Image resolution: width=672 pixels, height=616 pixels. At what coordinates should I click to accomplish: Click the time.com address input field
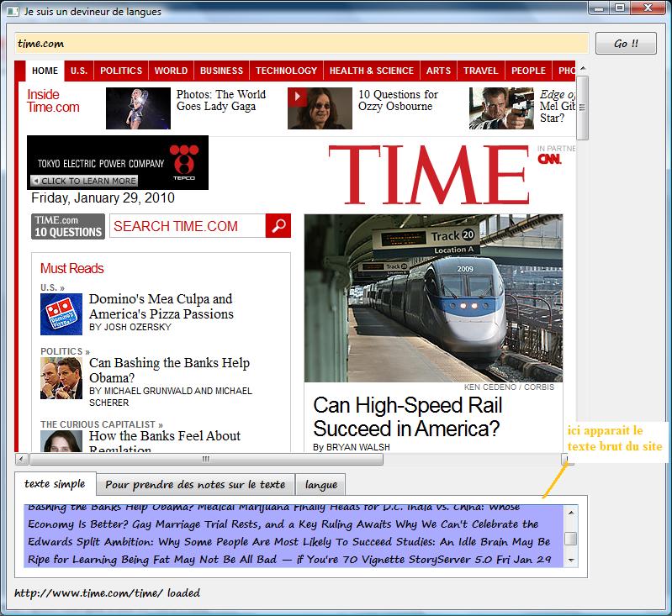click(x=301, y=43)
